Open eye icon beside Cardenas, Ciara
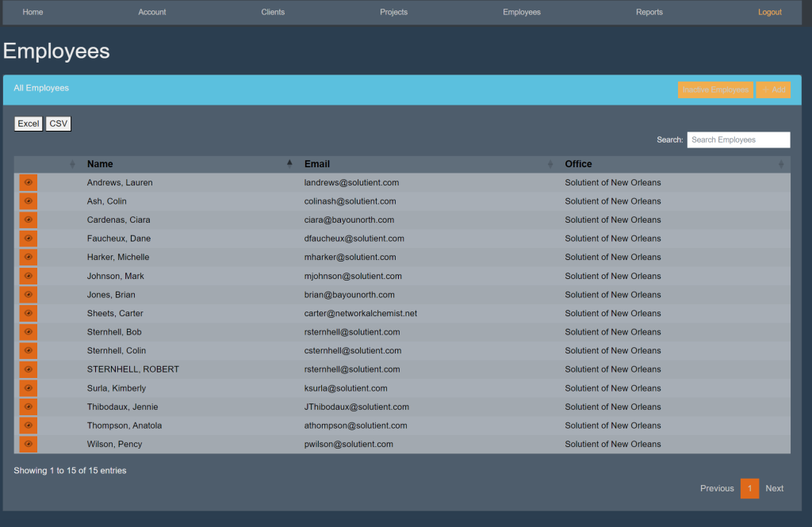Viewport: 812px width, 527px height. click(x=28, y=220)
